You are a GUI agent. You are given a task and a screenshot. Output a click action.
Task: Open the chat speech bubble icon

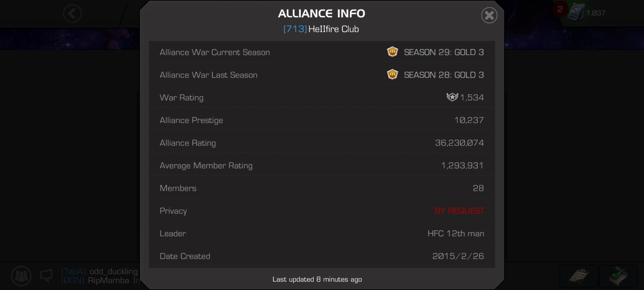[x=46, y=276]
